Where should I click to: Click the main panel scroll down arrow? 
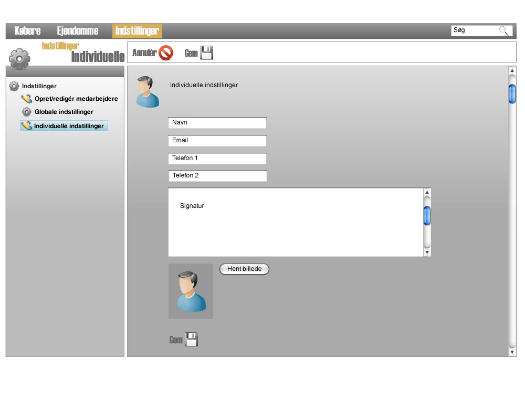(x=512, y=352)
